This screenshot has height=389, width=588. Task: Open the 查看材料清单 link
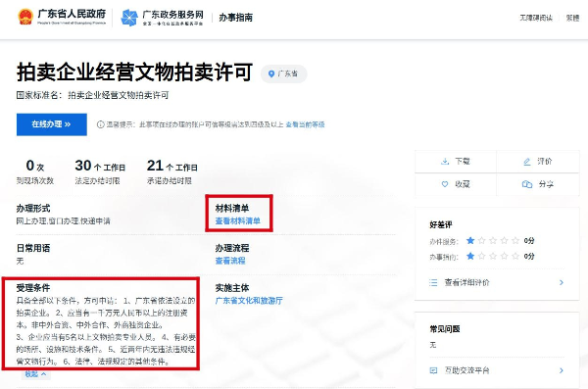click(x=238, y=220)
